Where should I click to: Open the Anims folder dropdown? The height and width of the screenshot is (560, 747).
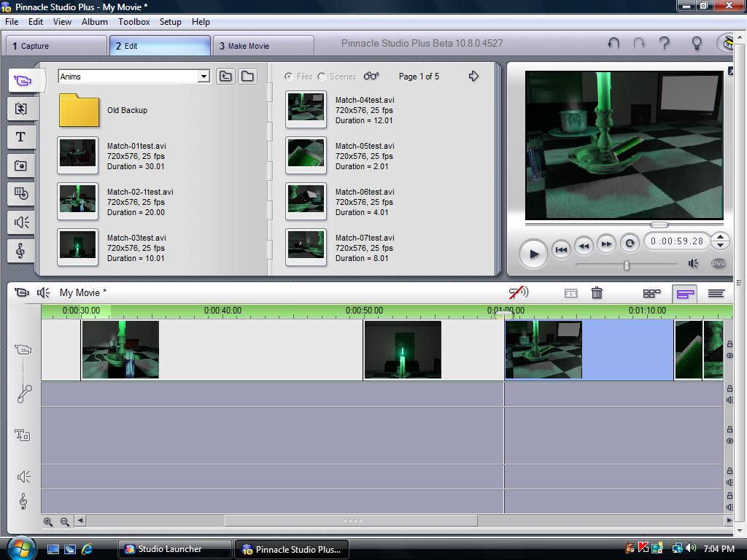(204, 76)
